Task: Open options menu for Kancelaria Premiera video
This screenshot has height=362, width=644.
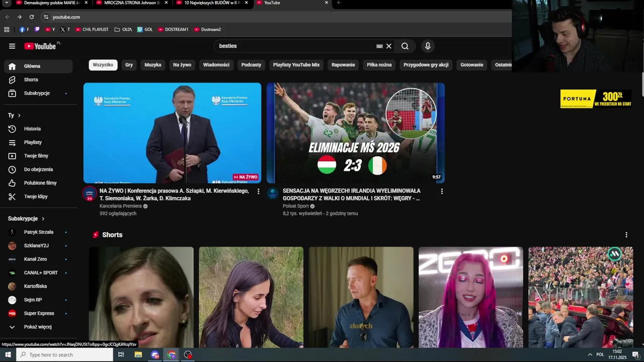Action: point(259,192)
